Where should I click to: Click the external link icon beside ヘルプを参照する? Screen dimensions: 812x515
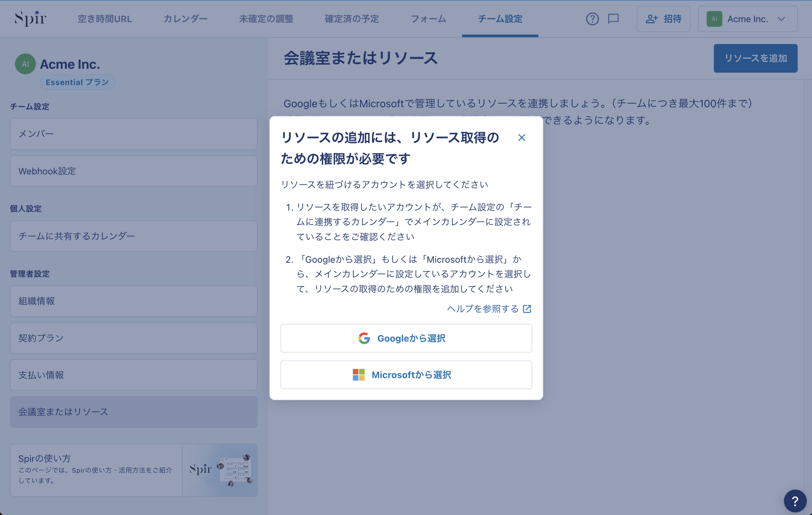(527, 309)
